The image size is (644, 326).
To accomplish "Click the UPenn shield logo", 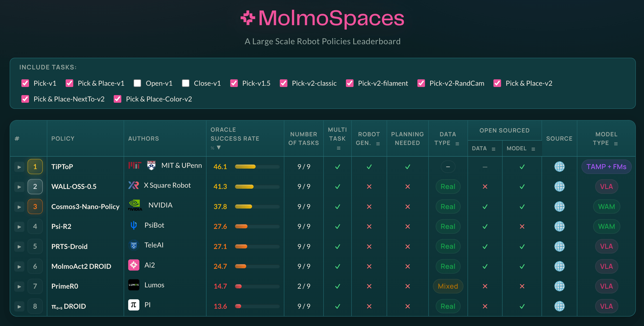I will pos(151,165).
